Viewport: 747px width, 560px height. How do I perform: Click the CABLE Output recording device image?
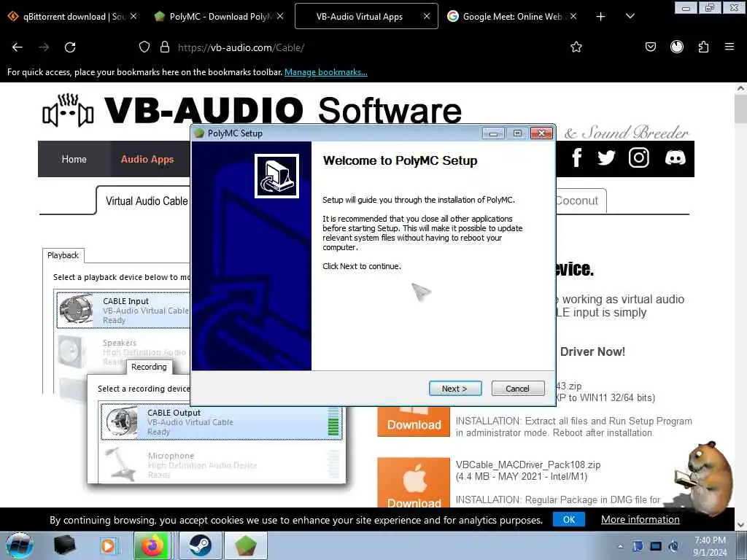[x=122, y=421]
